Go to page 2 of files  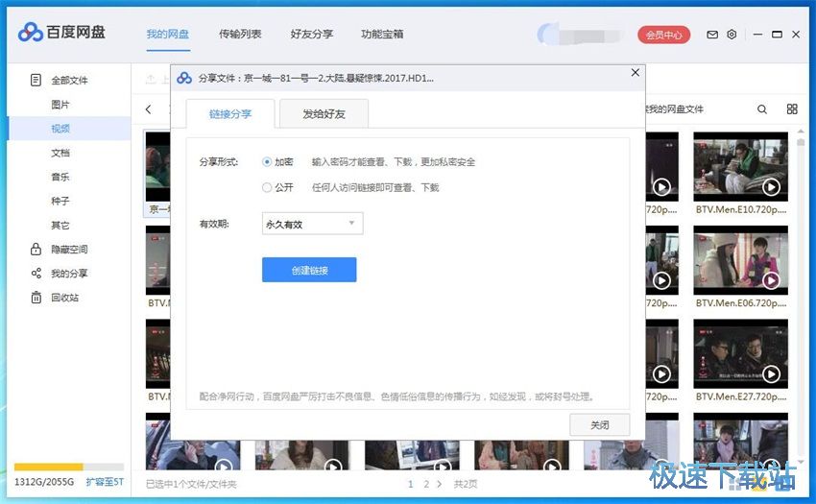click(x=426, y=484)
